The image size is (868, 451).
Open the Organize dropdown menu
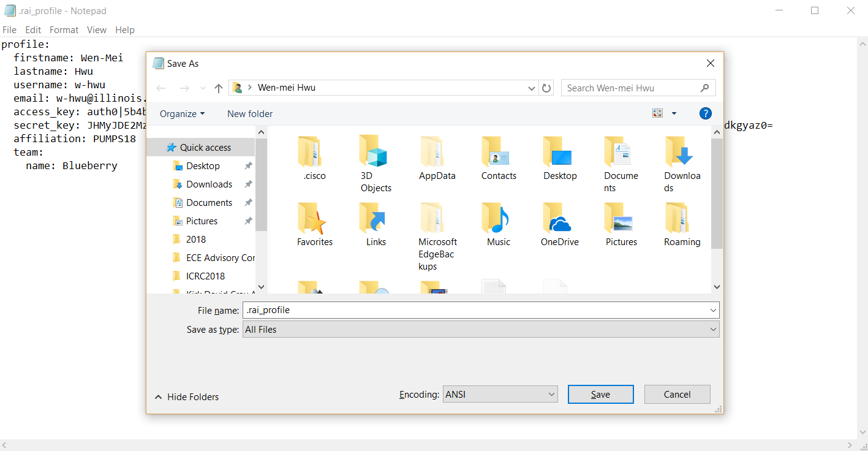[x=182, y=113]
